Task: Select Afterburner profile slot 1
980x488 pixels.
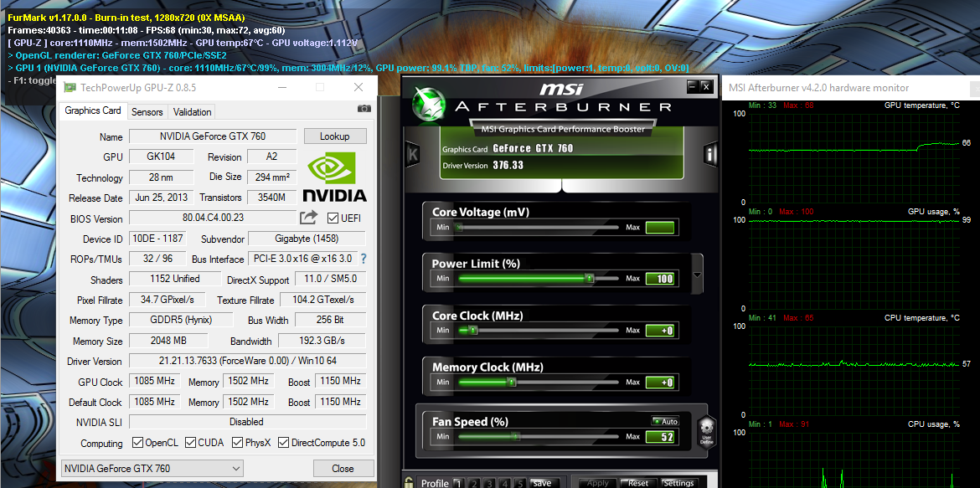Action: point(457,483)
